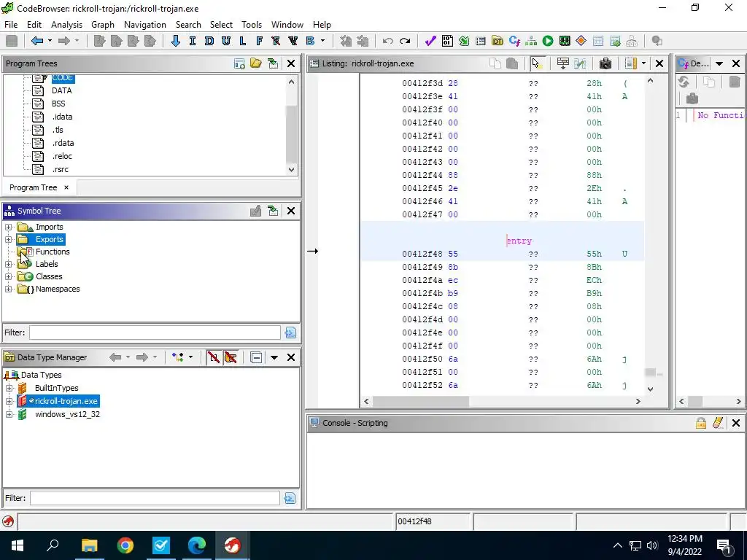
Task: Expand rickroll-trojan.exe data type archive
Action: [9, 402]
